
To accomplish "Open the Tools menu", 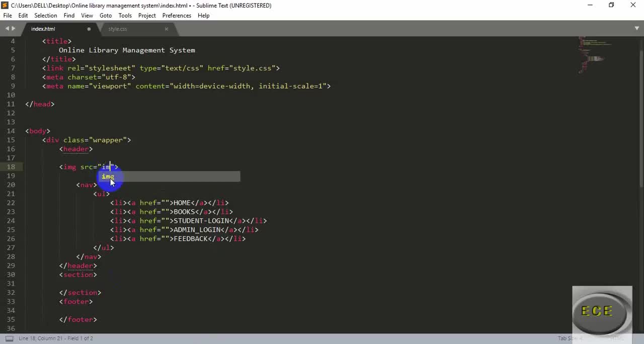I will pyautogui.click(x=125, y=16).
